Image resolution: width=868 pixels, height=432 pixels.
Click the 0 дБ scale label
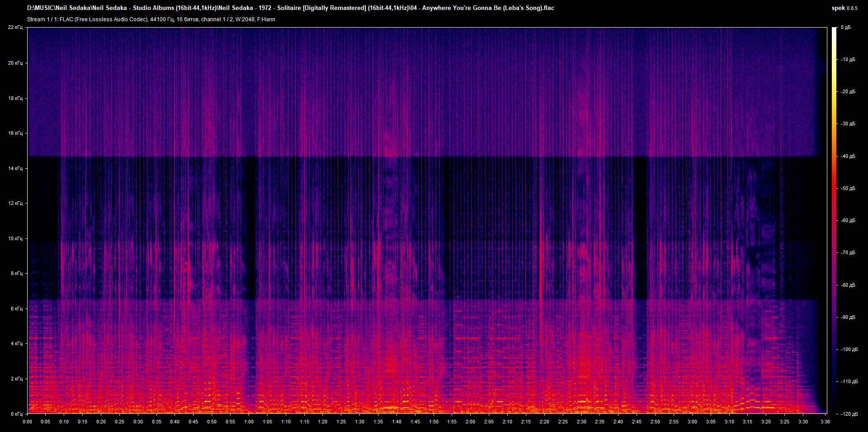point(846,28)
